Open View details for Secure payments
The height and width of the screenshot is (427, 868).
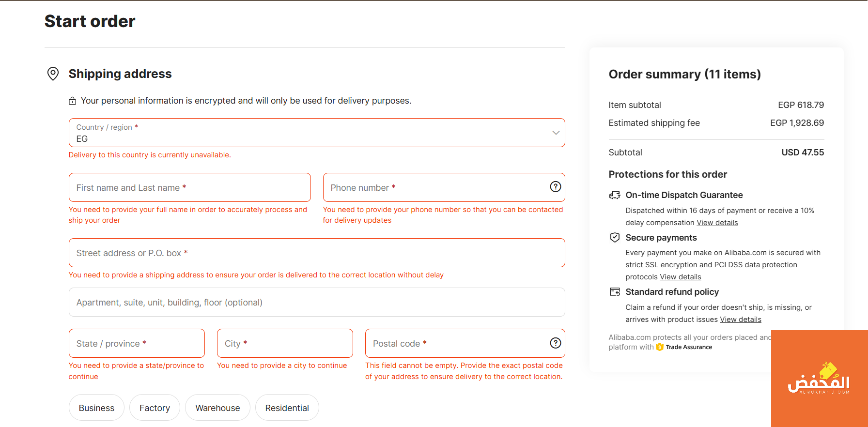coord(681,277)
